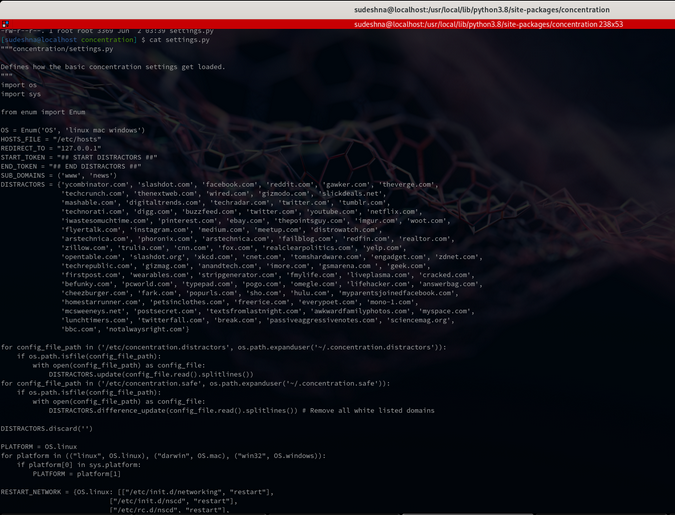Click the START_TOKEN line

[x=79, y=157]
